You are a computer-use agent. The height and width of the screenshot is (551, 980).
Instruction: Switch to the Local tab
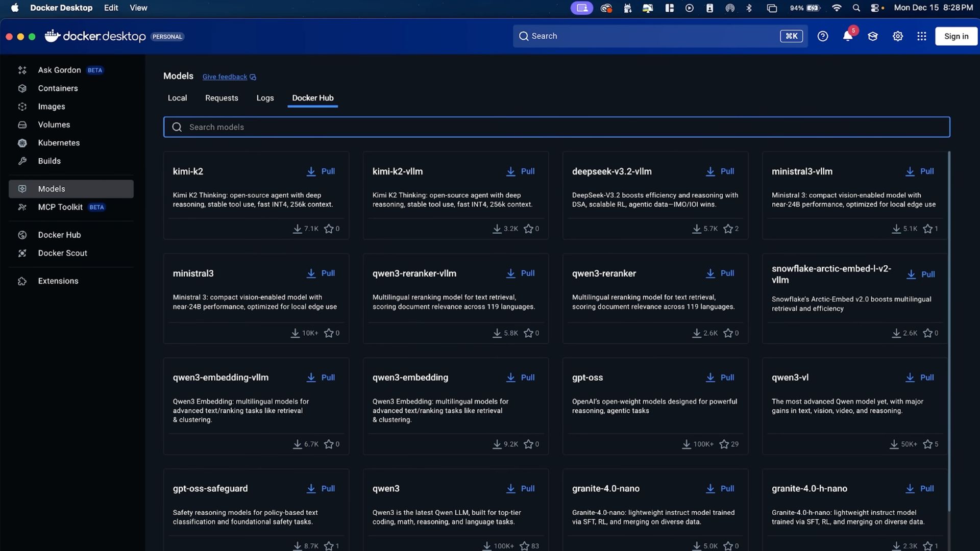[x=177, y=98]
